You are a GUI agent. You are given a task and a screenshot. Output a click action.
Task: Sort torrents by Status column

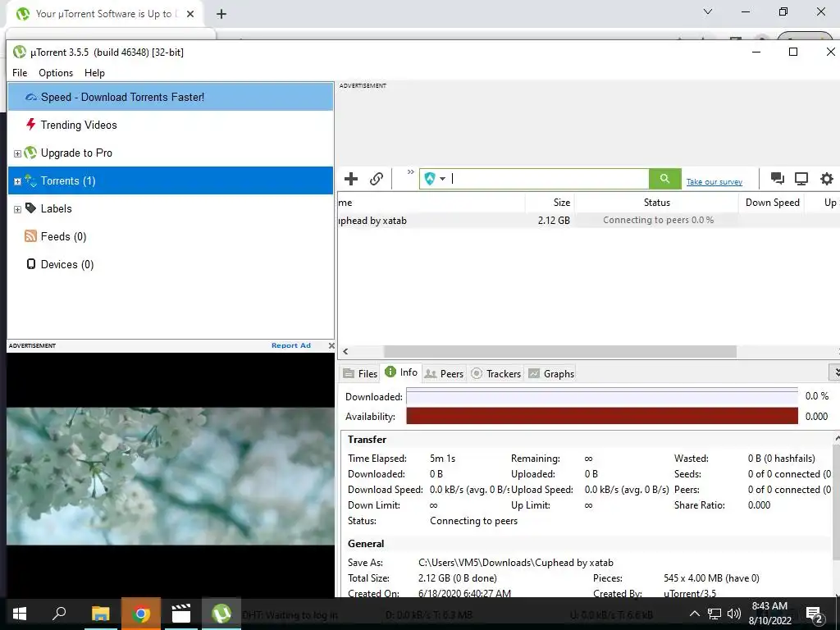click(656, 203)
